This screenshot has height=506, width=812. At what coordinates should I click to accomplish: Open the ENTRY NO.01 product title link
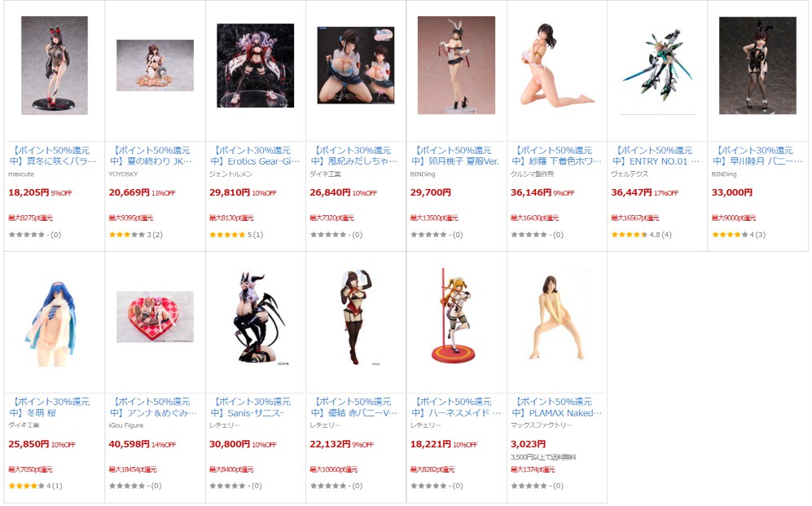pyautogui.click(x=656, y=156)
